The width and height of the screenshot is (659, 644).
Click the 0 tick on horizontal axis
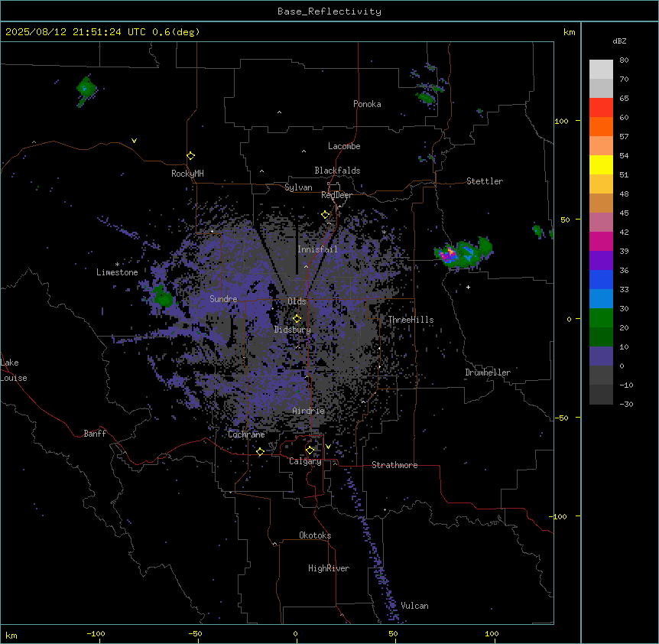(295, 633)
